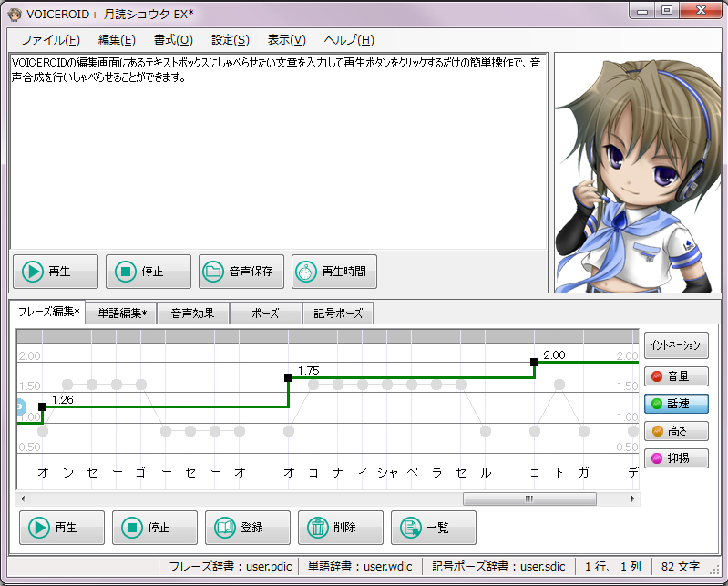Open the ファイル(F) menu
This screenshot has height=586, width=728.
[x=50, y=40]
